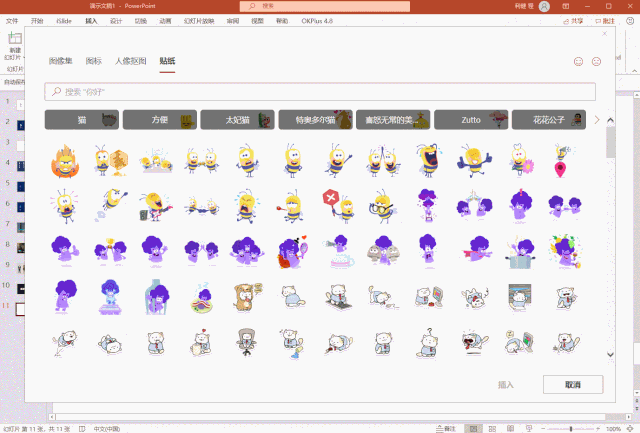
Task: Select cat sitting at computer monitor sticker
Action: (429, 296)
